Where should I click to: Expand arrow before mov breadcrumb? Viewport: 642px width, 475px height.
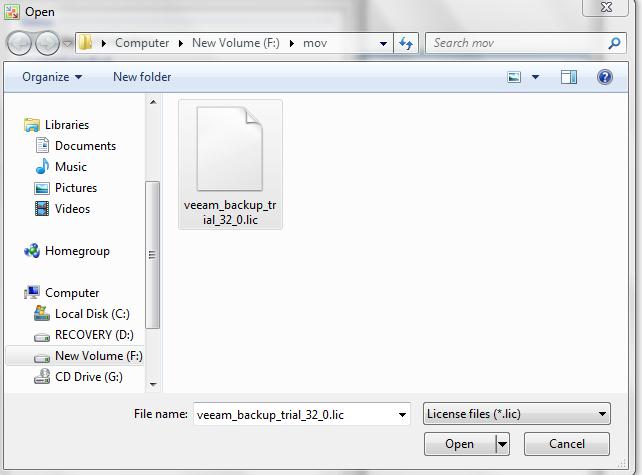(292, 43)
